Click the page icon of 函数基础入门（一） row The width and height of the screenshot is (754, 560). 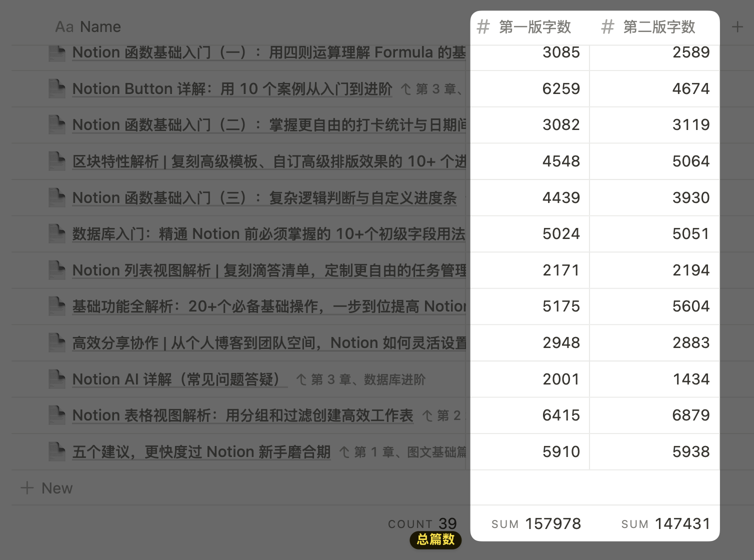pos(57,53)
